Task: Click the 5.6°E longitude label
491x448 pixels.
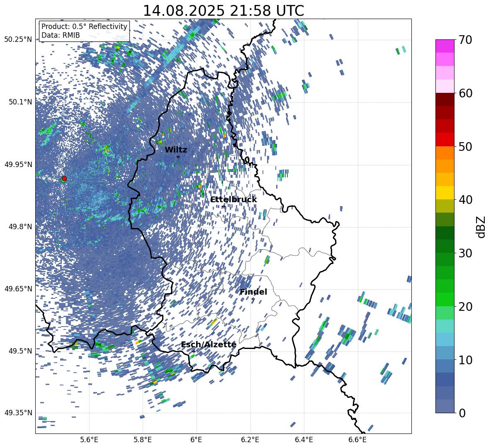Action: click(89, 440)
